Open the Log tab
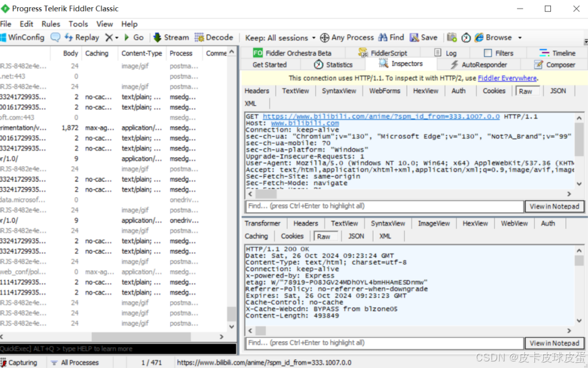The height and width of the screenshot is (368, 588). (445, 53)
